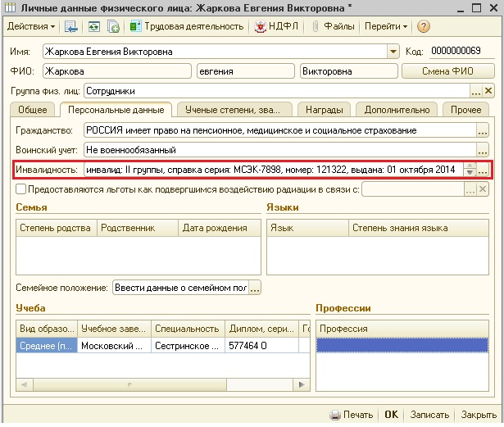Open the Действия dropdown menu
Image resolution: width=504 pixels, height=427 pixels.
click(x=31, y=26)
